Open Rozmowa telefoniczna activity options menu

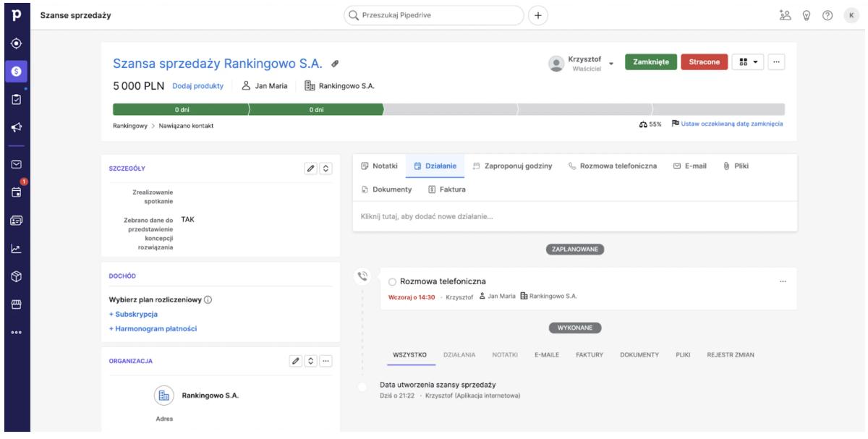783,281
